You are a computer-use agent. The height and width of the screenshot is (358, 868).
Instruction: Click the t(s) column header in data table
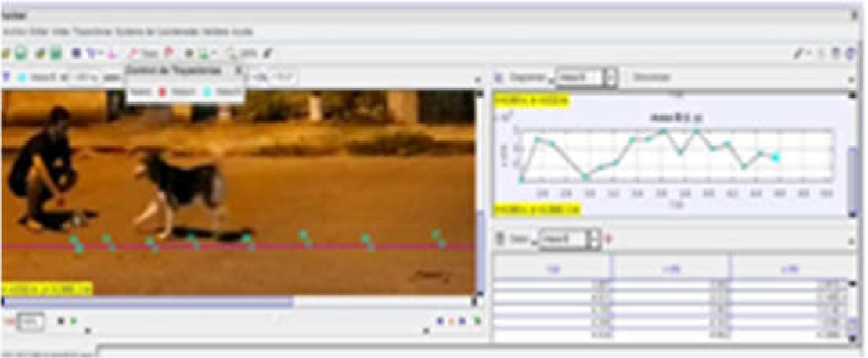coord(553,268)
